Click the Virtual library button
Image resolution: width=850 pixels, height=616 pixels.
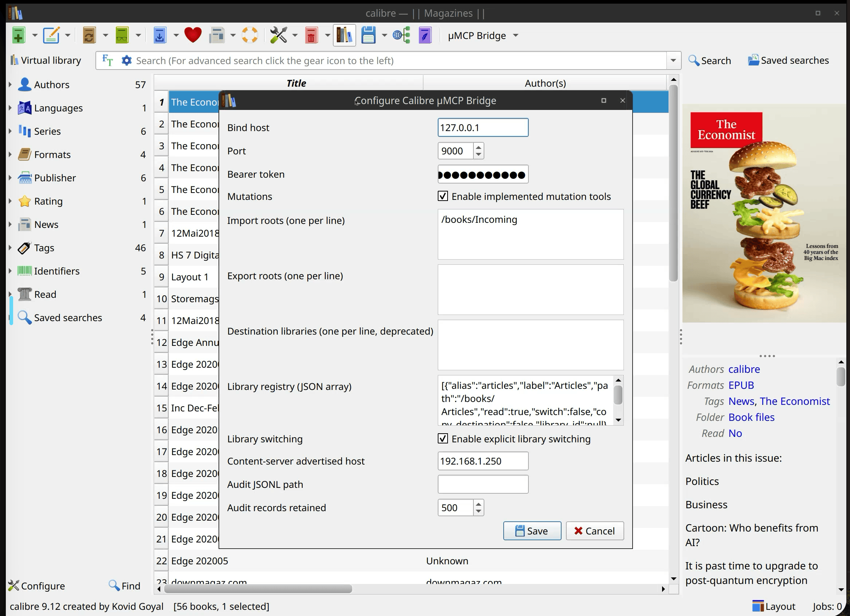pyautogui.click(x=46, y=60)
